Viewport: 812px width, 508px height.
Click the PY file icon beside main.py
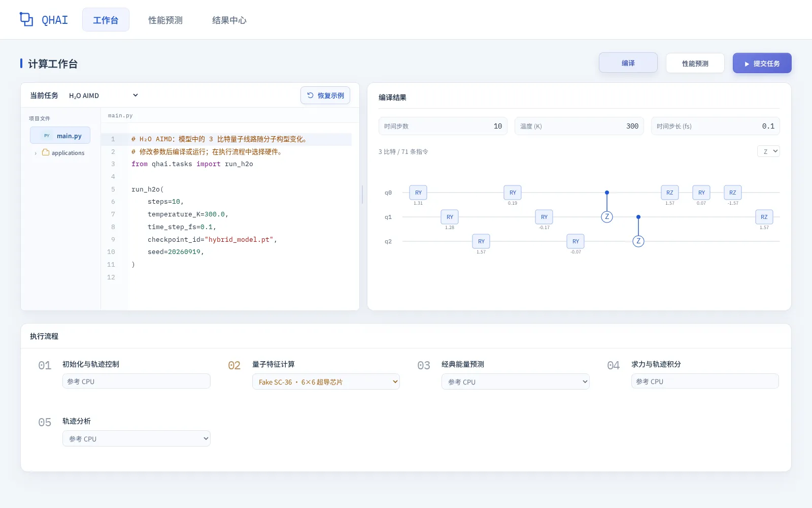click(47, 136)
